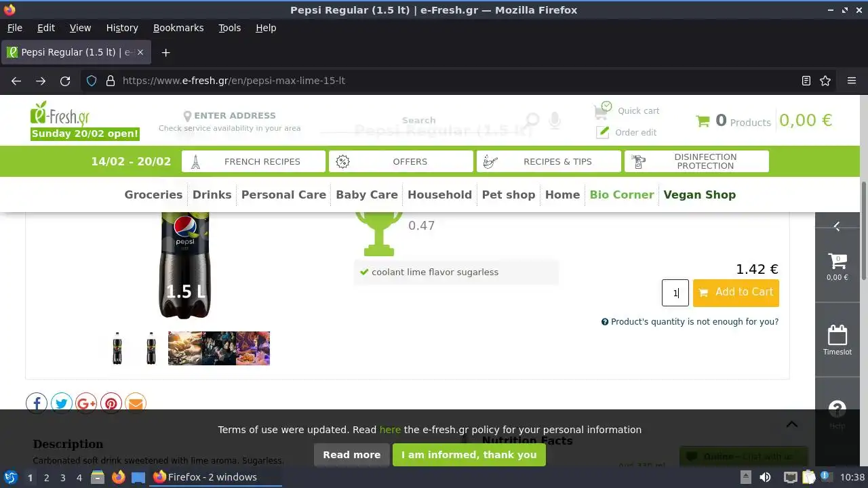Open the Disinfection Protection banner button
This screenshot has height=488, width=868.
pos(696,161)
